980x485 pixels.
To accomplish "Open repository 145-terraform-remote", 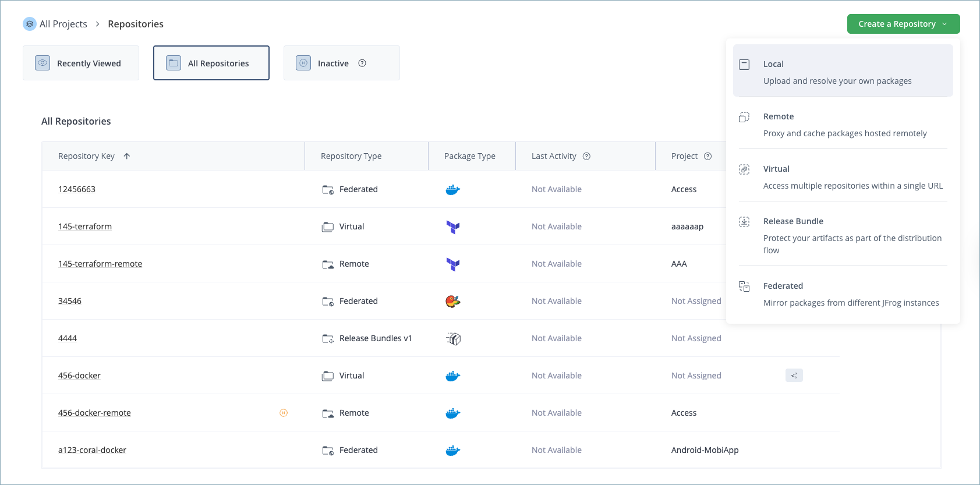I will [x=100, y=264].
